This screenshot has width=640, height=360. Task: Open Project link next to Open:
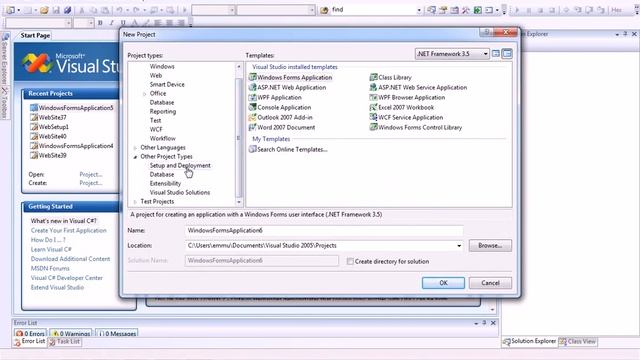pyautogui.click(x=91, y=174)
